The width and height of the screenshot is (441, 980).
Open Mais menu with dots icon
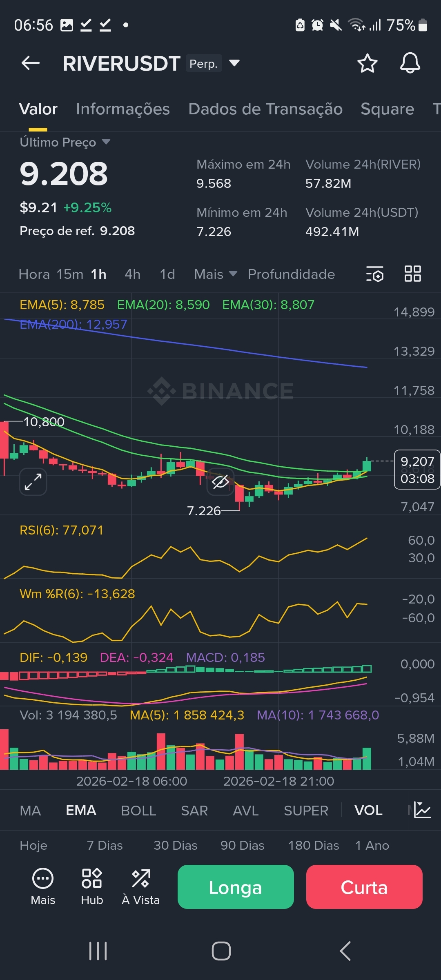click(x=43, y=886)
